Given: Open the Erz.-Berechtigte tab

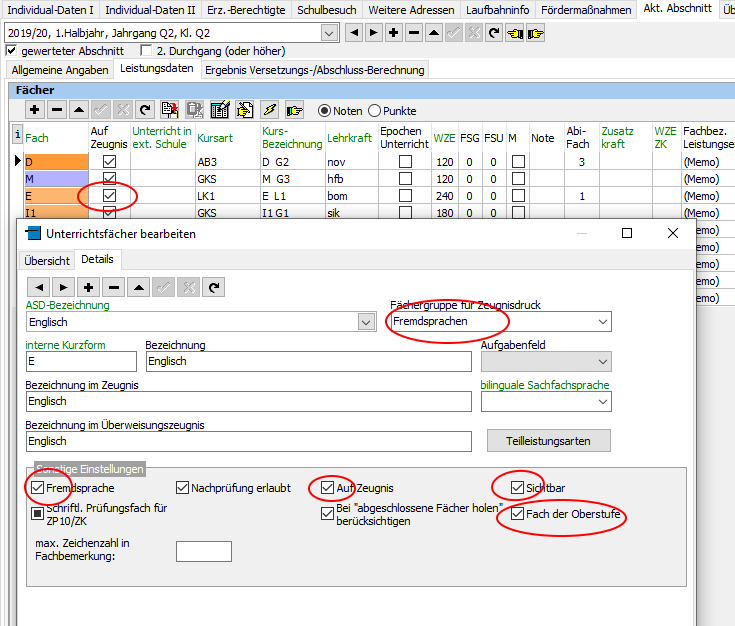Looking at the screenshot, I should point(246,10).
